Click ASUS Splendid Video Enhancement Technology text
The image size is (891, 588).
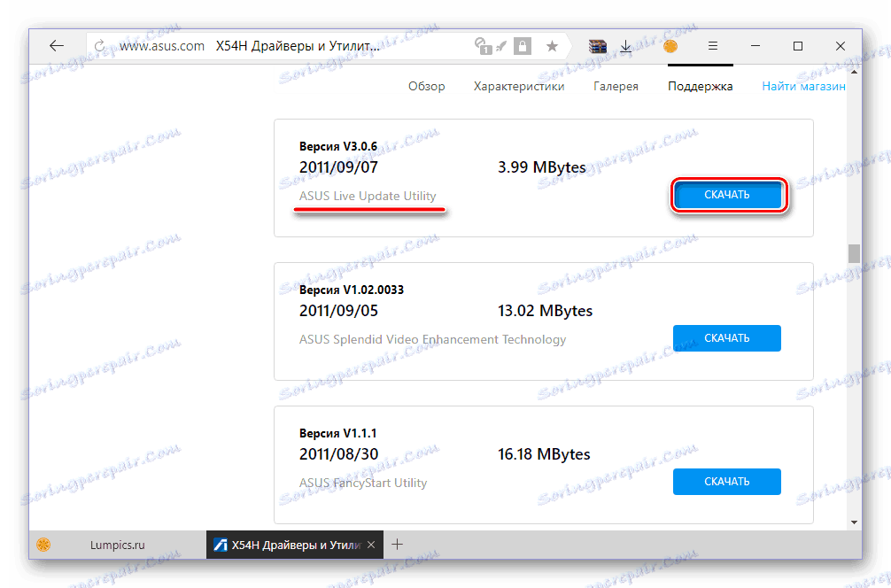click(x=432, y=340)
